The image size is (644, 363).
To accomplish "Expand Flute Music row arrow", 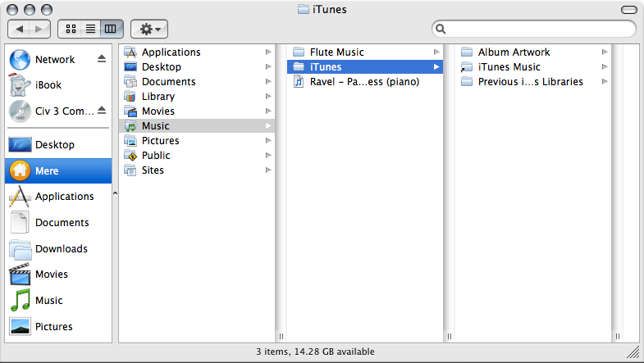I will (x=436, y=52).
